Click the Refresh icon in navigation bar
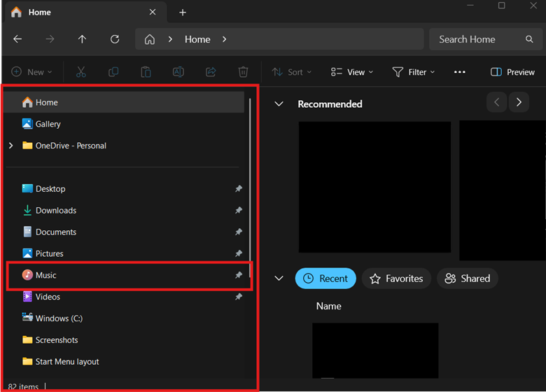546x392 pixels. point(115,39)
